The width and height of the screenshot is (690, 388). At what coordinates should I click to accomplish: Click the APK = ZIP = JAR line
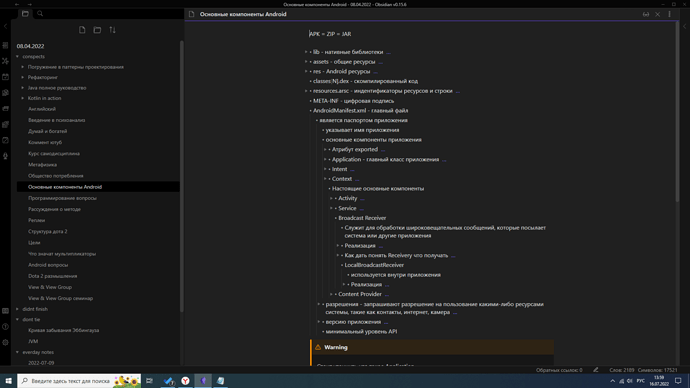point(330,34)
